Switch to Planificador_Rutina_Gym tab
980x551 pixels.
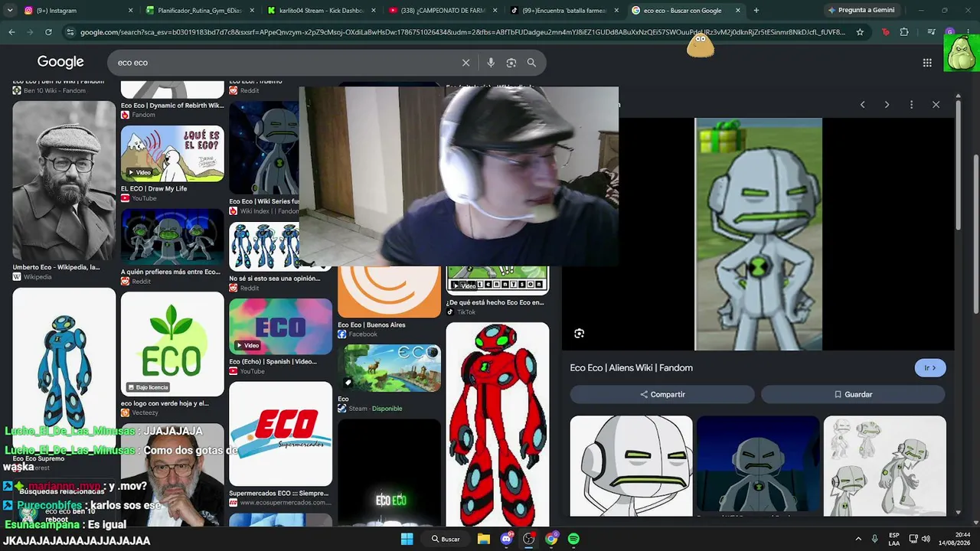coord(200,11)
